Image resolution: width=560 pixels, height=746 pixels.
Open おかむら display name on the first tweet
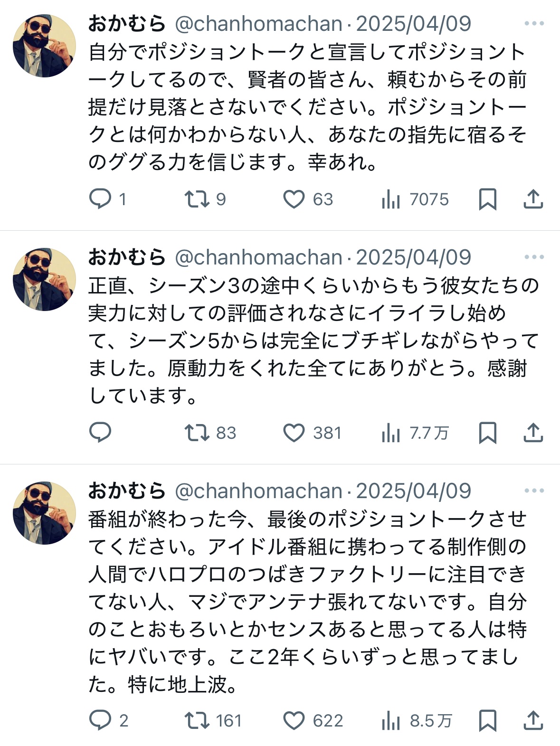click(x=127, y=23)
